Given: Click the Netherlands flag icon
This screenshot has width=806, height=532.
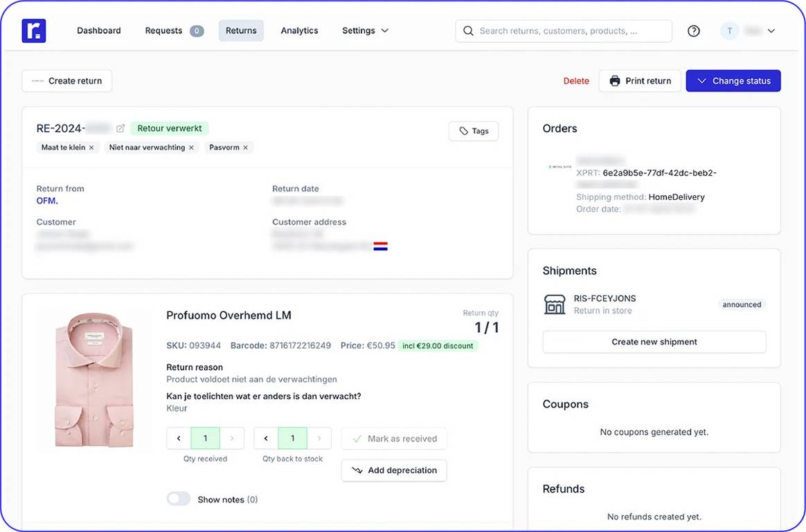Looking at the screenshot, I should coord(380,246).
